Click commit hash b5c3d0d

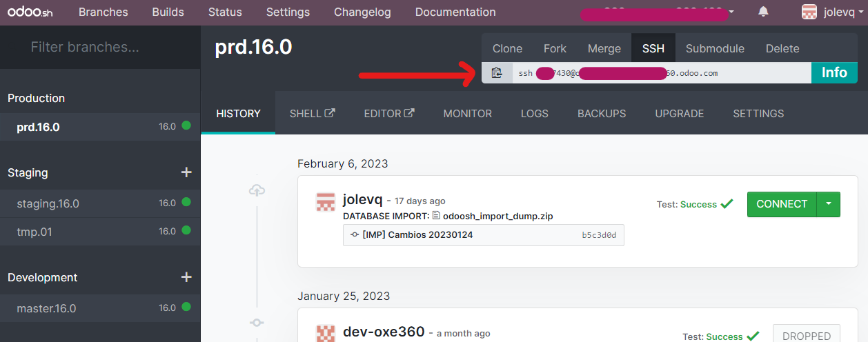click(x=599, y=235)
